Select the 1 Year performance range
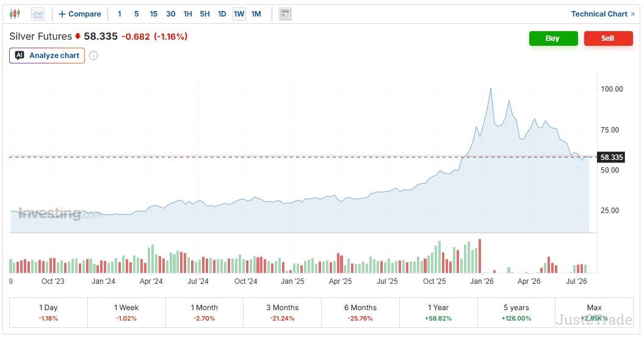 coord(438,313)
